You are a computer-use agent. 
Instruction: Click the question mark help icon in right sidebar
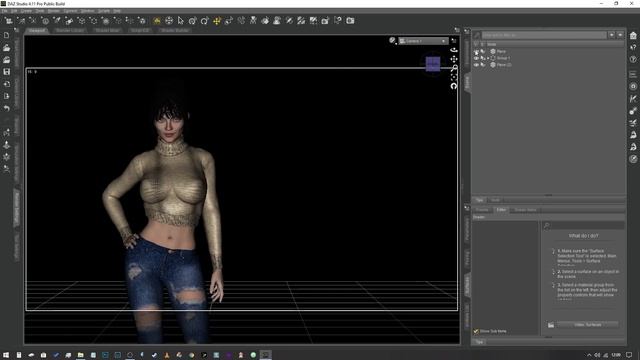[633, 60]
